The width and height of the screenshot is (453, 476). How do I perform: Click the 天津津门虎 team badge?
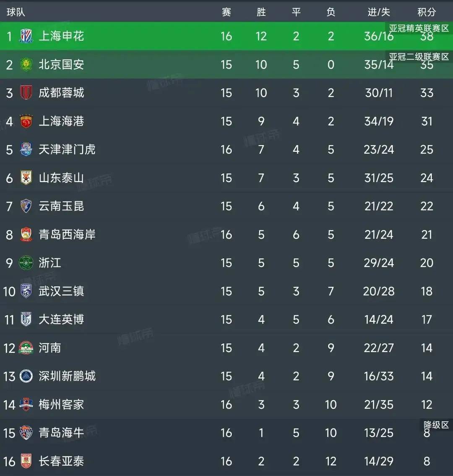[26, 149]
